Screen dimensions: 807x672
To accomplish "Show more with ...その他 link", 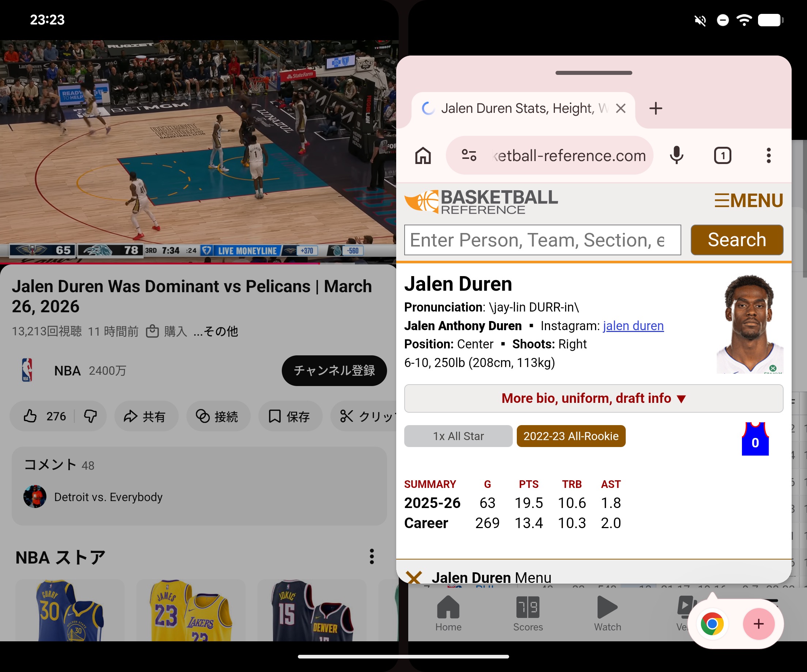I will [x=216, y=331].
